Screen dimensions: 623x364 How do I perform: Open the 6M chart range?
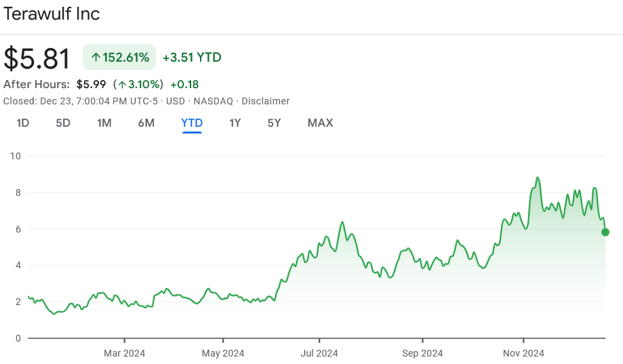coord(146,123)
